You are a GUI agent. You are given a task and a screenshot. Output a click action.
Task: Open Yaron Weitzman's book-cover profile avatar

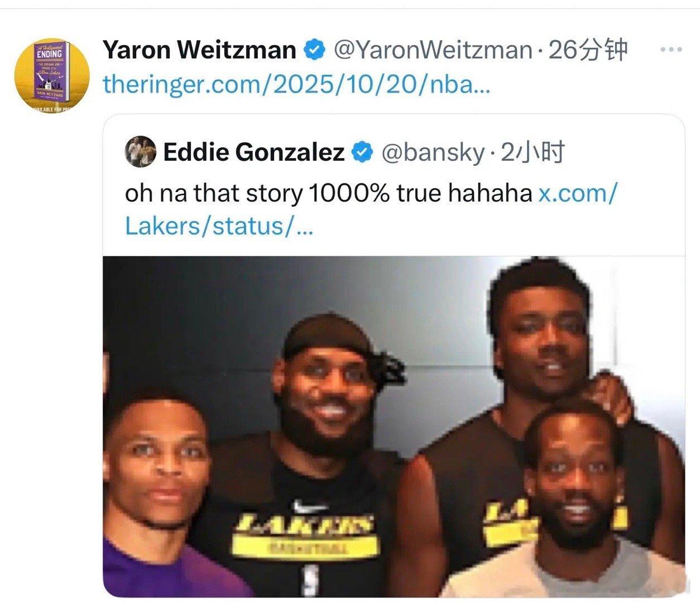51,74
